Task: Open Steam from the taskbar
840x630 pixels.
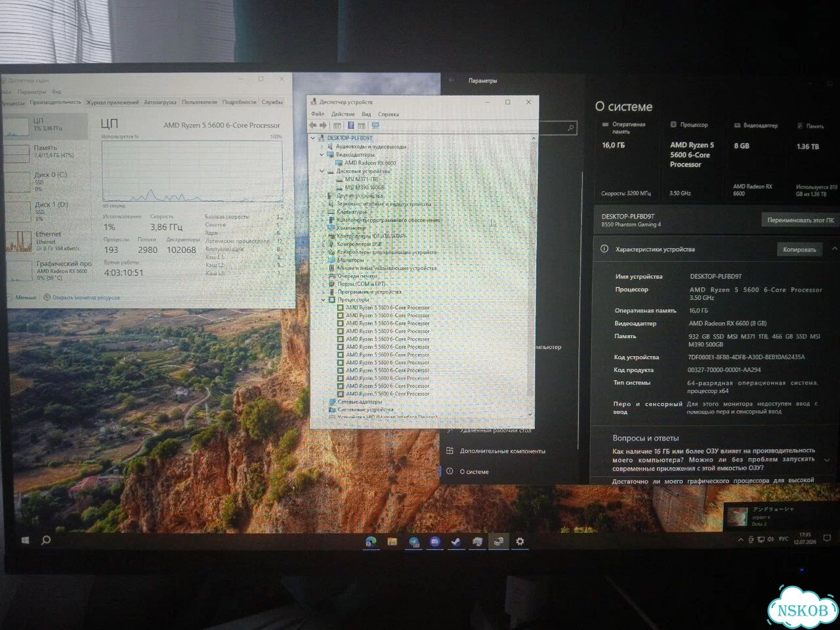Action: [455, 541]
